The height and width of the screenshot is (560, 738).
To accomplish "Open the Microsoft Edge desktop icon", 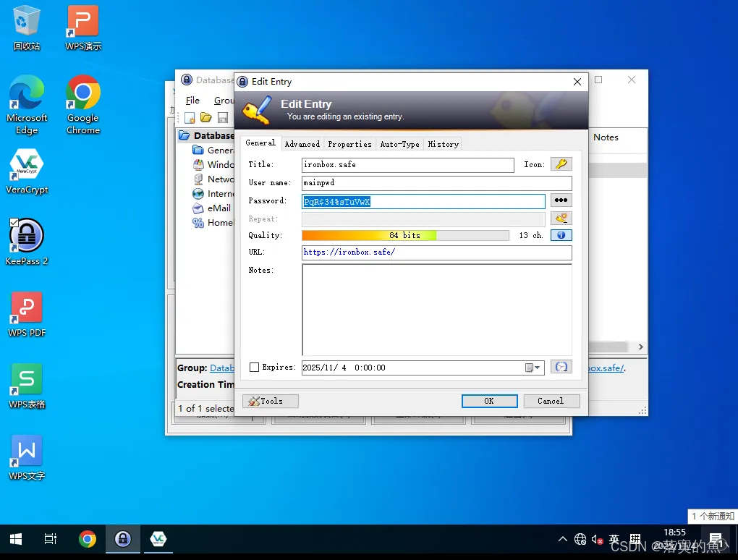I will click(x=27, y=105).
